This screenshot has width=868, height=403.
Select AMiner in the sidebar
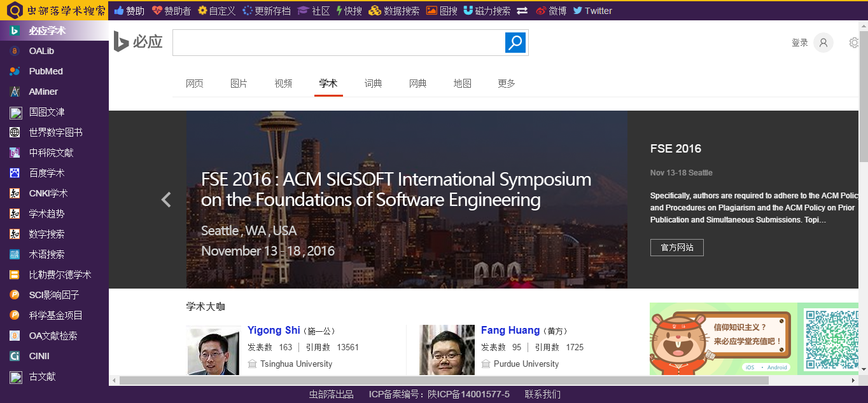pos(54,92)
